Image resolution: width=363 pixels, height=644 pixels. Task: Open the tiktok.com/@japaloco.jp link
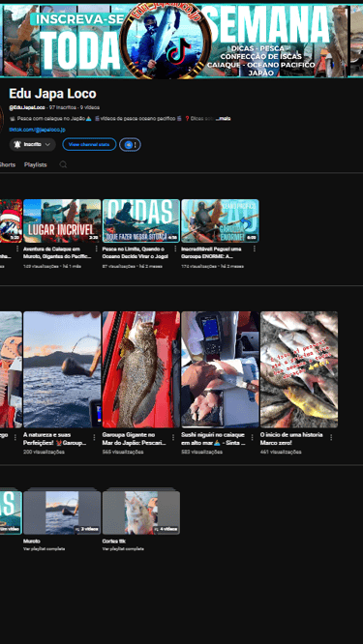[37, 130]
